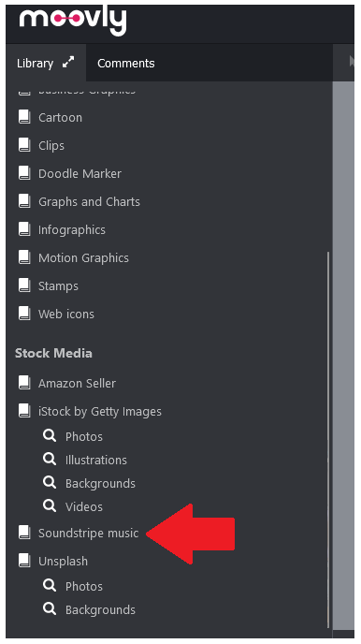Screen dimensions: 361x644
Task: Open Graphs and Charts library
Action: 89,201
